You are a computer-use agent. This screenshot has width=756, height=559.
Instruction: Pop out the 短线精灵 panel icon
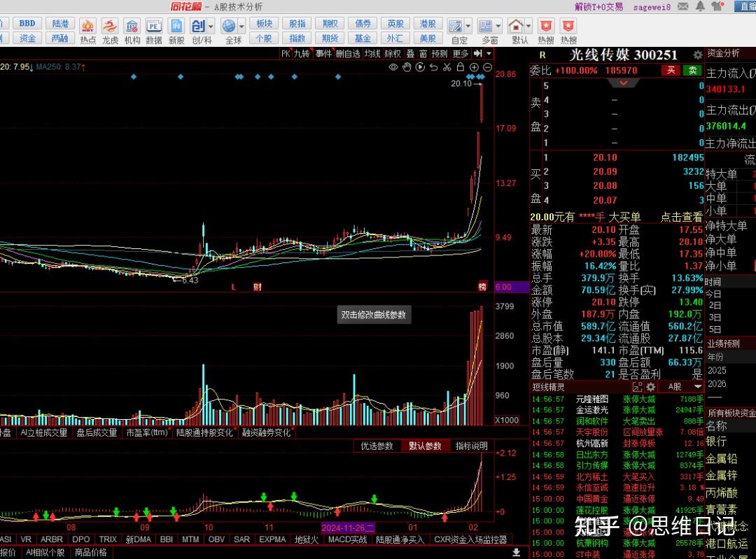click(x=638, y=387)
